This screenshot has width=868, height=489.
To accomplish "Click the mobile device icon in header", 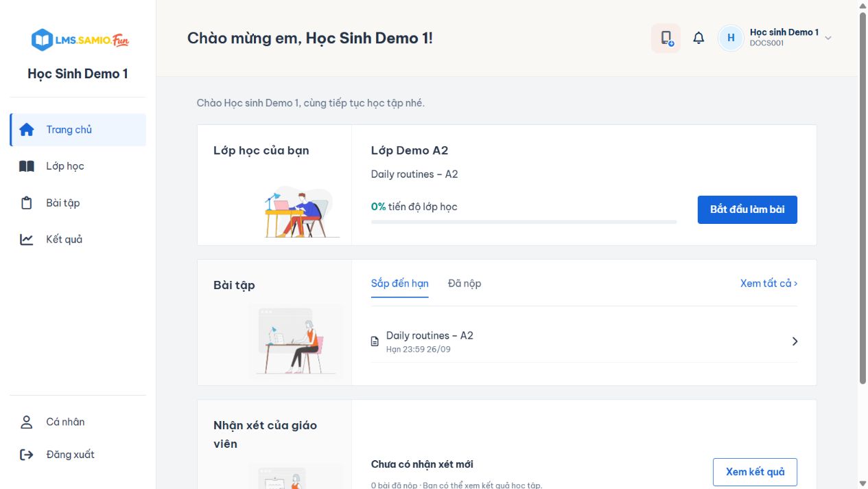I will [x=666, y=38].
